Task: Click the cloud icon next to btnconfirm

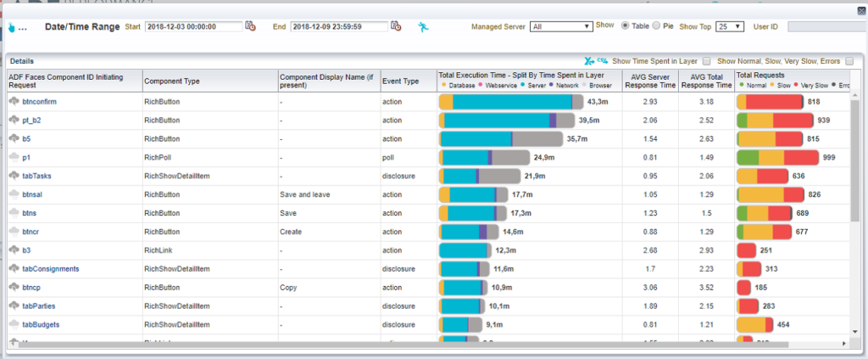Action: 14,102
